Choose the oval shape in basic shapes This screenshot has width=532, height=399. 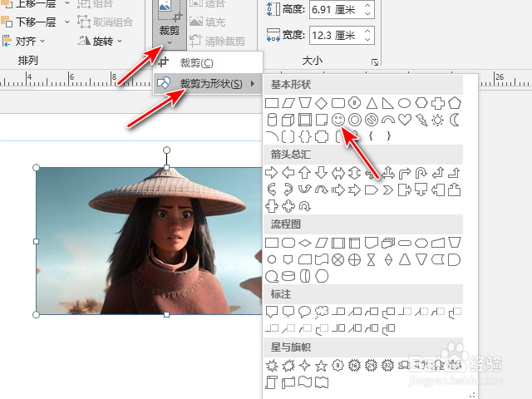coord(405,103)
